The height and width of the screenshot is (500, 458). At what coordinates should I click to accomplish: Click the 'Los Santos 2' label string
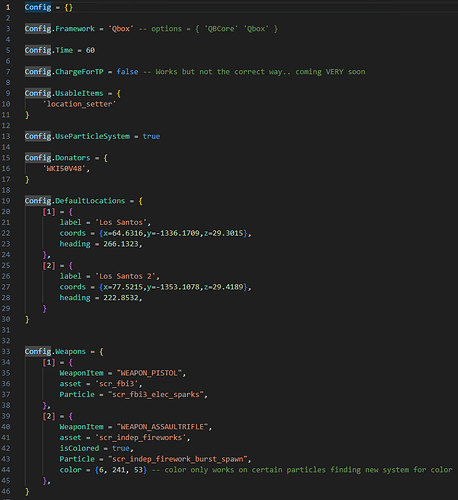point(126,276)
